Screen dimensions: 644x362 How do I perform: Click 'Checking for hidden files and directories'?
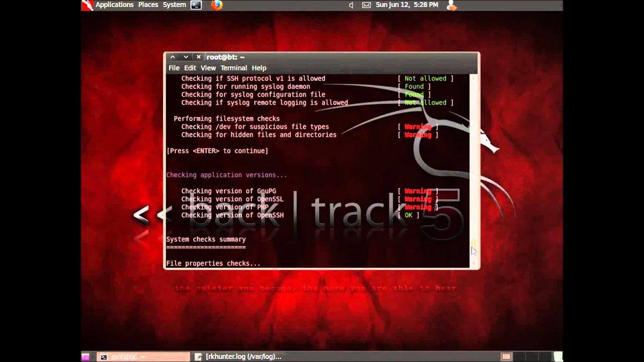tap(259, 135)
